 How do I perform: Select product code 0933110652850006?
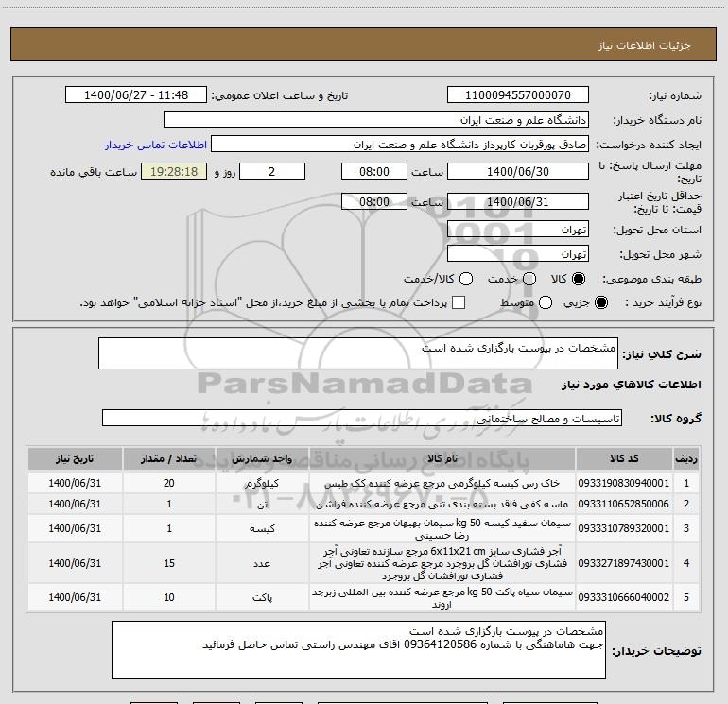(624, 504)
